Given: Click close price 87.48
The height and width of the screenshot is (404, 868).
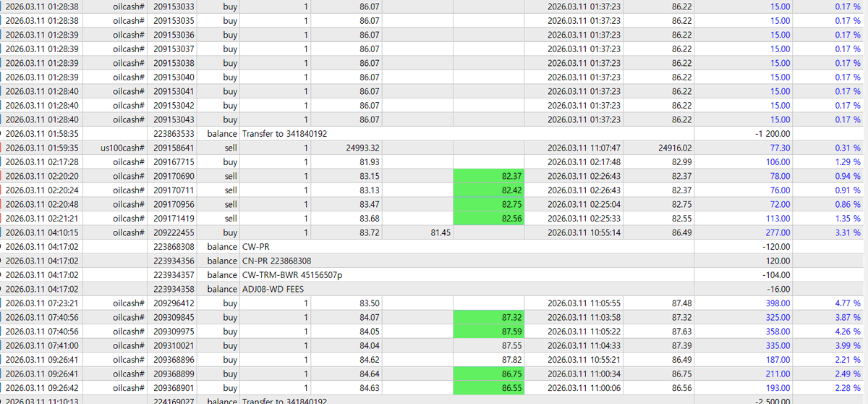Looking at the screenshot, I should tap(681, 303).
